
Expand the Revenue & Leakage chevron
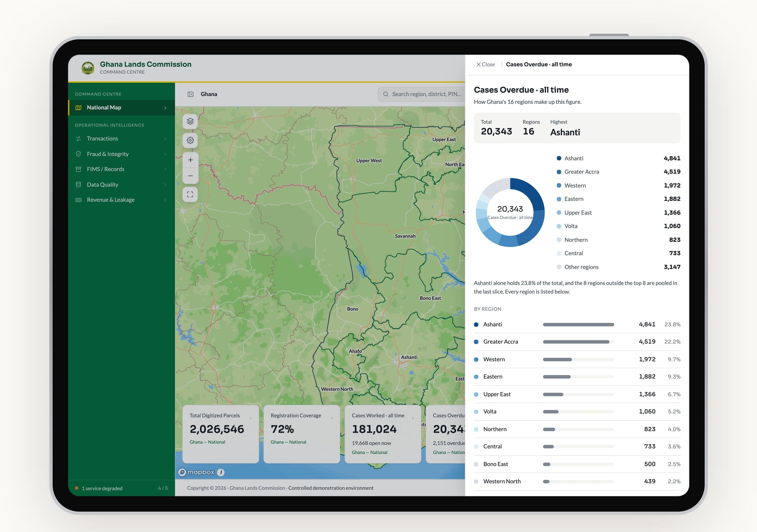coord(165,200)
